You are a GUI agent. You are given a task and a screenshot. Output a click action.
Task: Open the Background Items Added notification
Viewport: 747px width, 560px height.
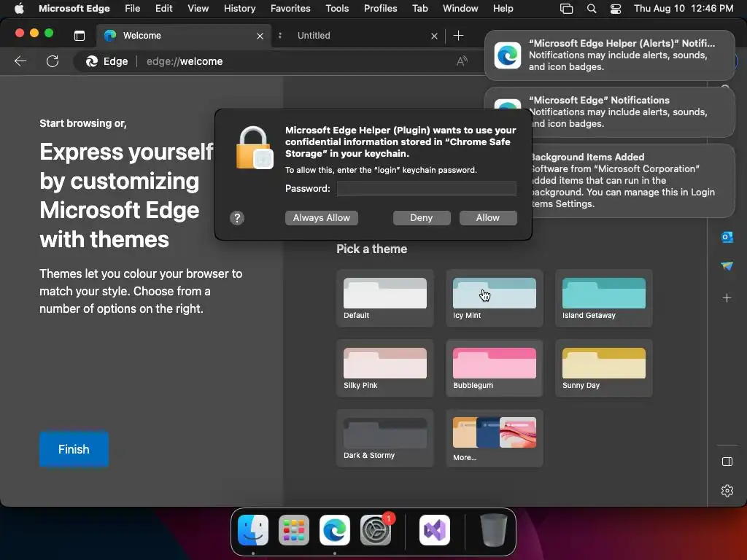pyautogui.click(x=633, y=181)
